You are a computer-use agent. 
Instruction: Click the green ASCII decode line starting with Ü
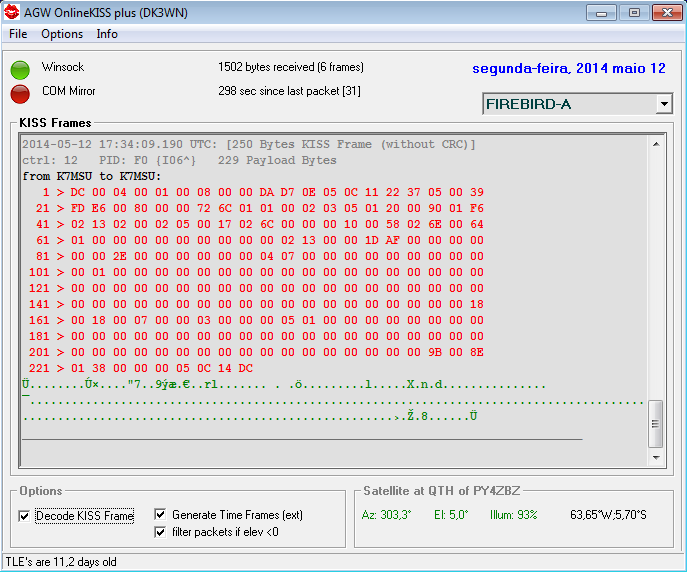(x=284, y=385)
